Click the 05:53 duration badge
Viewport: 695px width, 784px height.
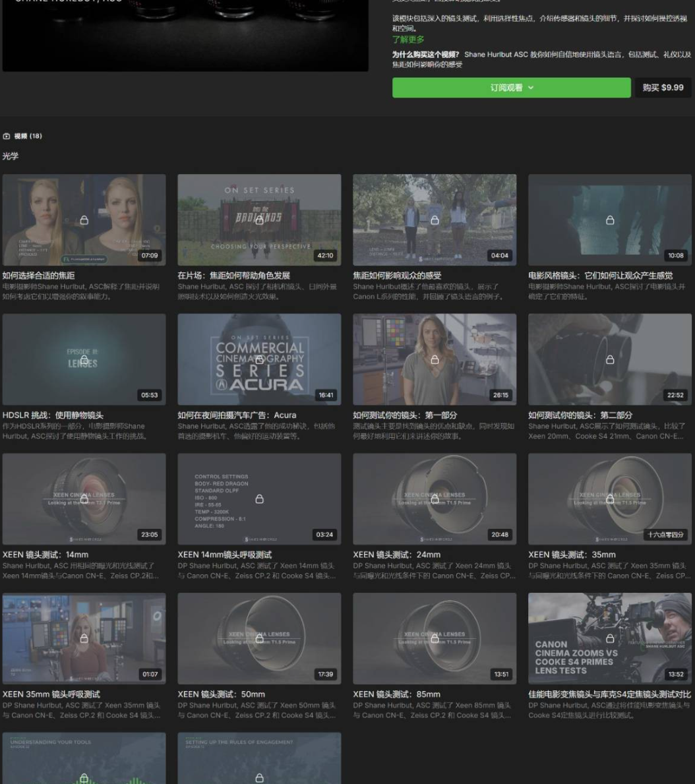pyautogui.click(x=150, y=395)
